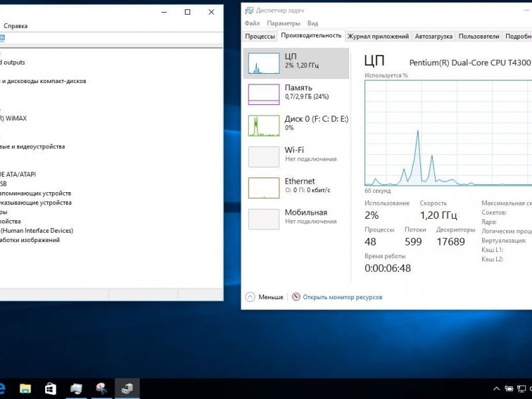The height and width of the screenshot is (399, 532).
Task: Click the Task Manager title bar icon
Action: pyautogui.click(x=249, y=11)
